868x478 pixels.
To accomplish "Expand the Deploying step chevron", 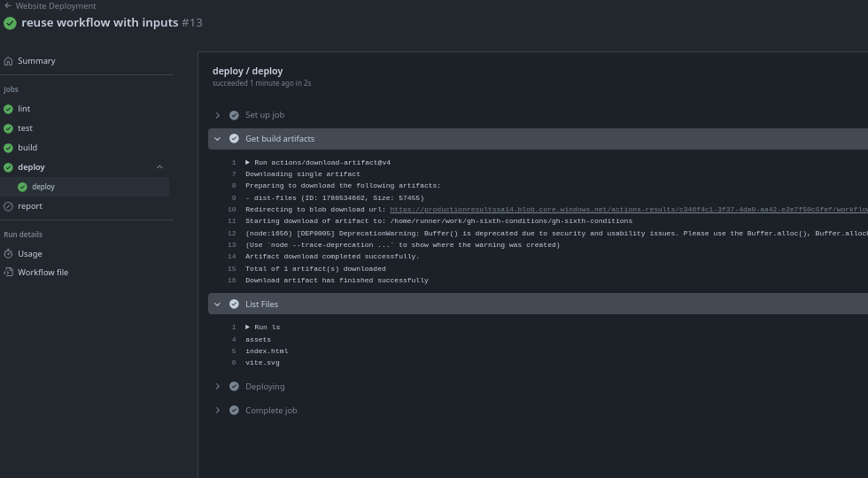I will pos(218,387).
